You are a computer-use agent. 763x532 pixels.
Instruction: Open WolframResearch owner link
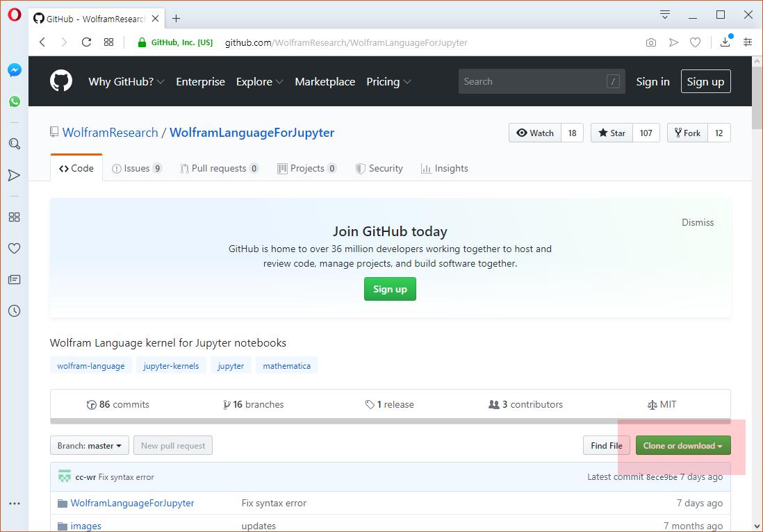coord(110,132)
